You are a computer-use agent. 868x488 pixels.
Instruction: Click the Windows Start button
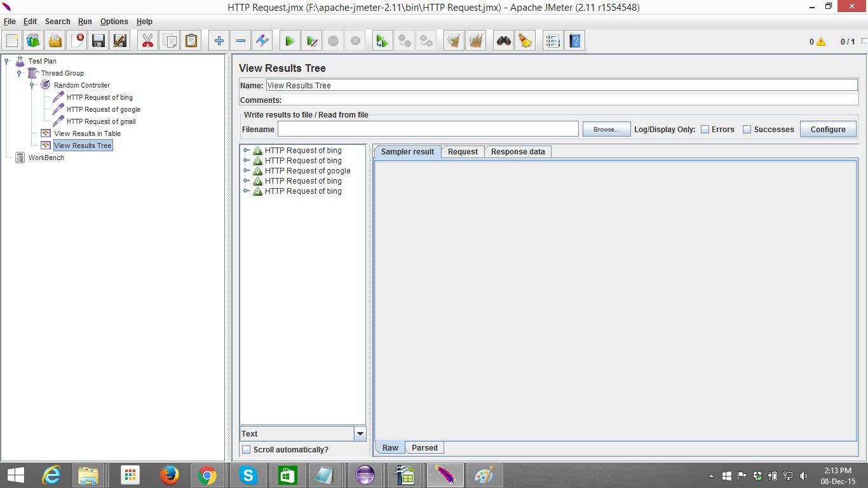tap(16, 475)
